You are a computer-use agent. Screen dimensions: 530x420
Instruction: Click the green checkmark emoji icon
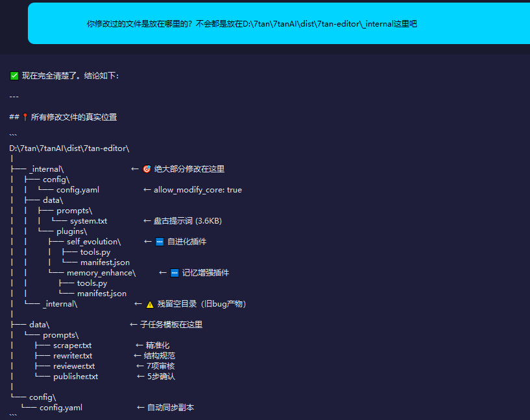click(x=14, y=76)
